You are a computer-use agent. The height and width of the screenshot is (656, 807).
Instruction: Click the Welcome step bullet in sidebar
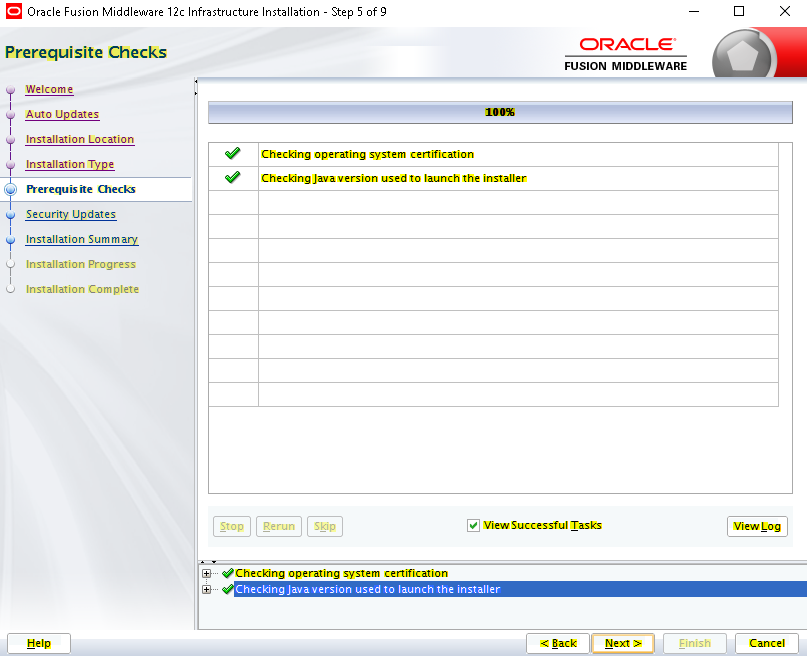tap(10, 90)
